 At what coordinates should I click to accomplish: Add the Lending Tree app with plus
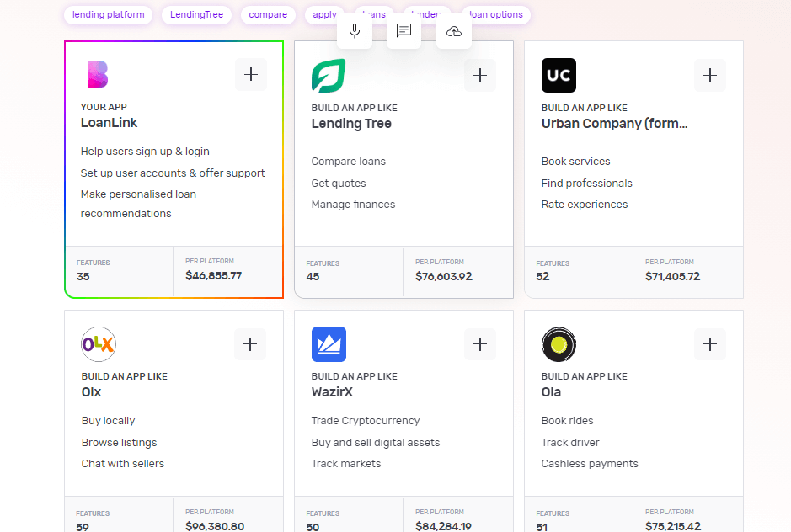pyautogui.click(x=480, y=75)
